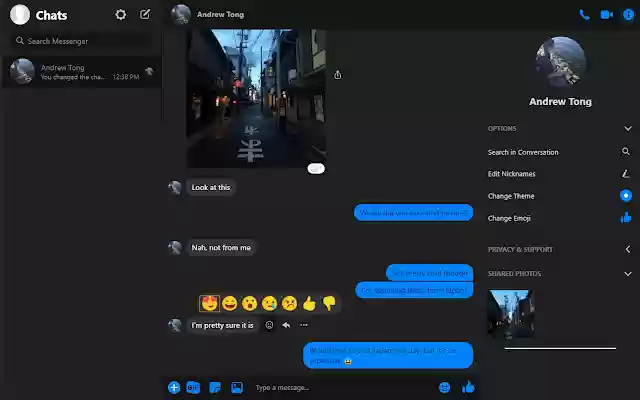Open Messenger settings gear

(120, 15)
